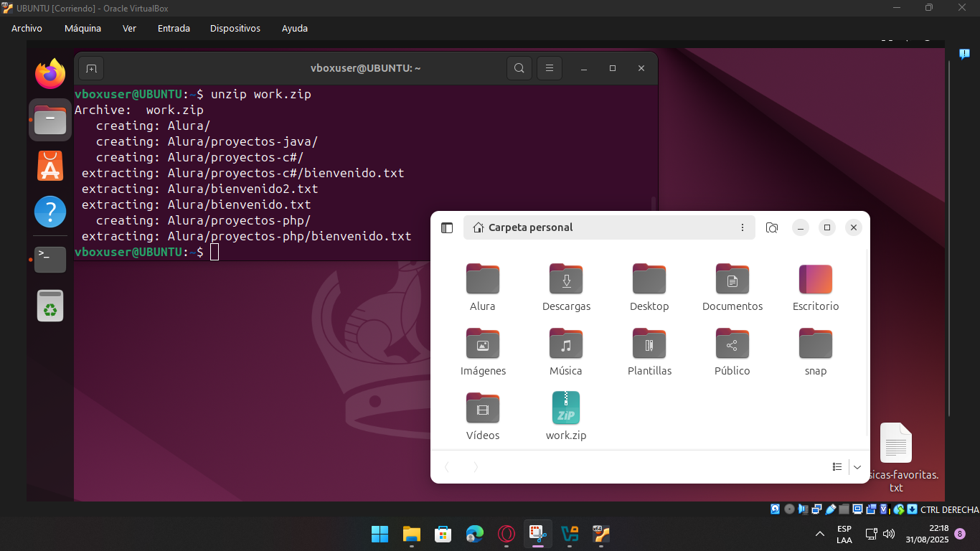
Task: Select the Documentos folder
Action: click(732, 287)
